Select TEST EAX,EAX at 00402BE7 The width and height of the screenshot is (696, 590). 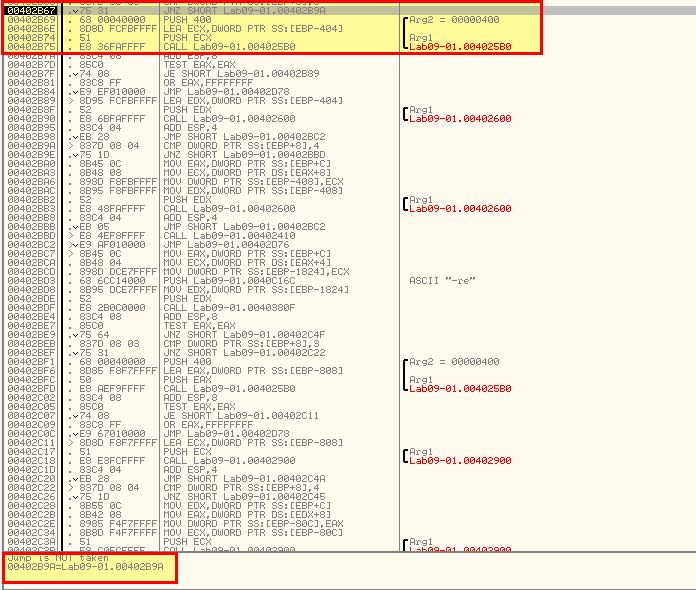(x=199, y=325)
